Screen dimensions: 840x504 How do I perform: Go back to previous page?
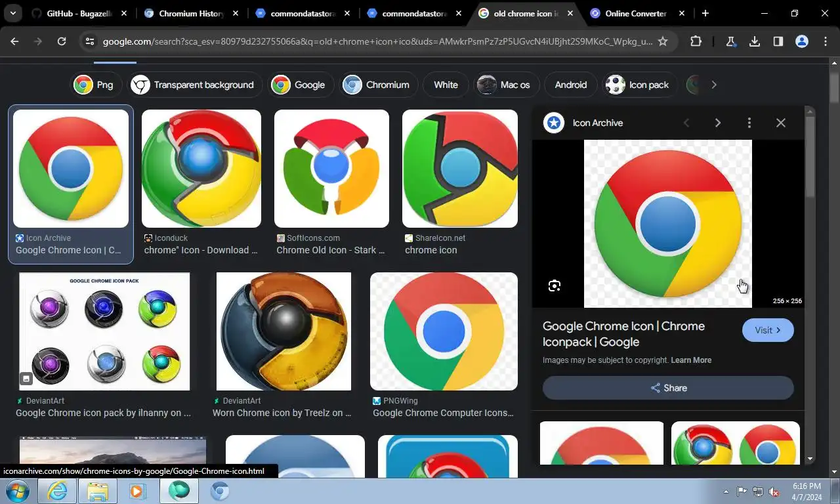coord(14,41)
